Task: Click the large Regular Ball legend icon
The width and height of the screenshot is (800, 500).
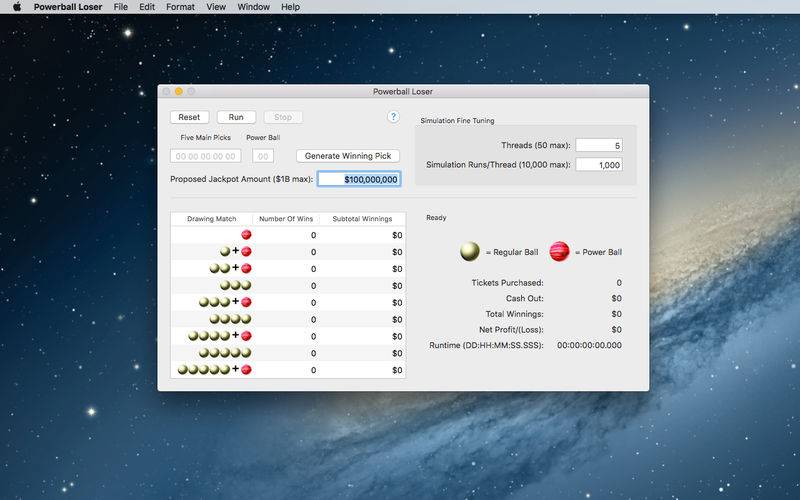Action: tap(470, 252)
